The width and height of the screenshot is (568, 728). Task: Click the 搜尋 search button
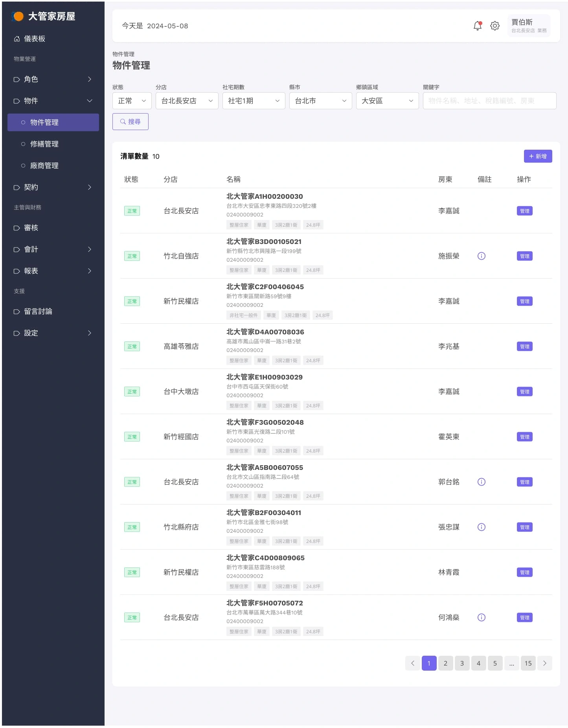(130, 122)
